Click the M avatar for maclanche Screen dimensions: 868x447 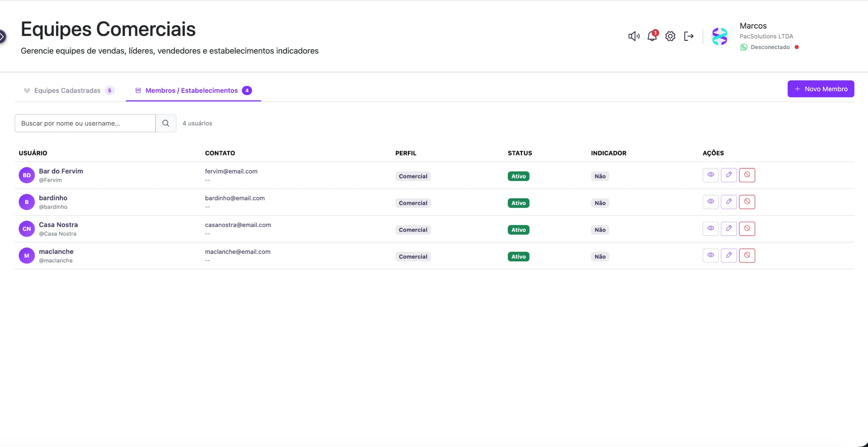[x=26, y=256]
